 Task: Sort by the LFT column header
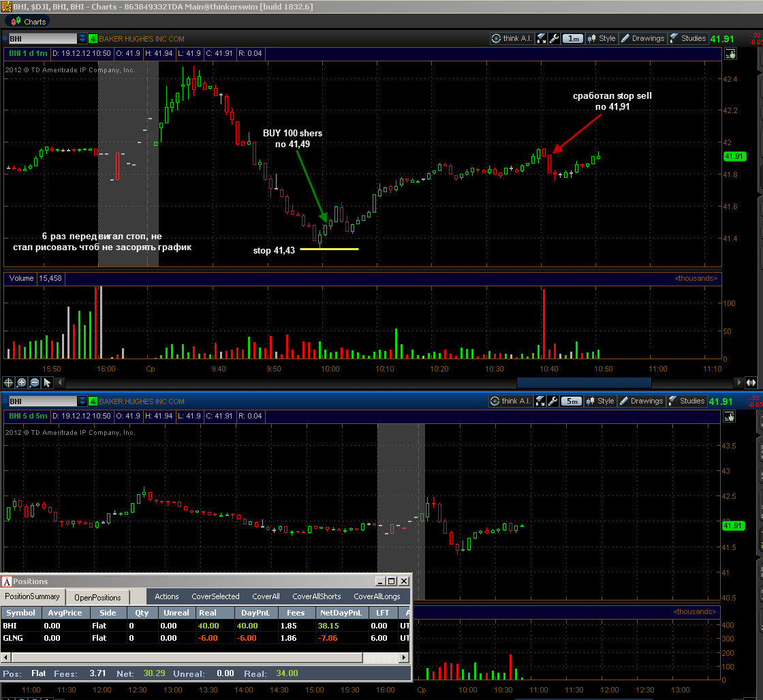coord(382,612)
